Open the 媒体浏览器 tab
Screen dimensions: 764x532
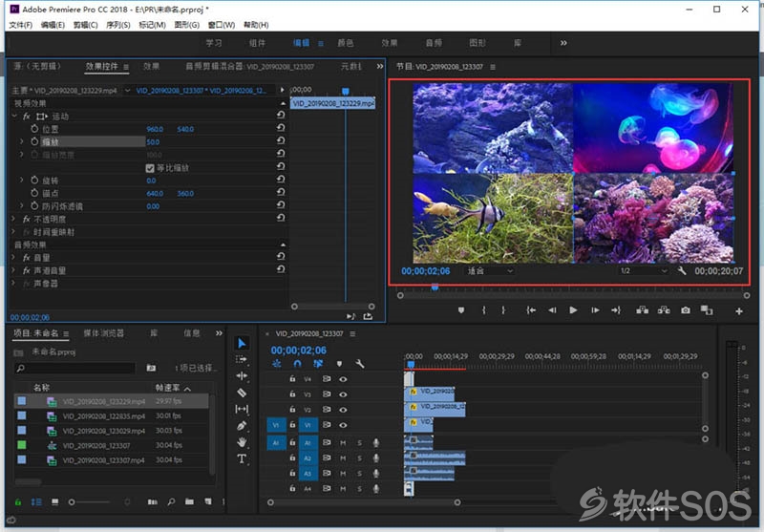104,333
